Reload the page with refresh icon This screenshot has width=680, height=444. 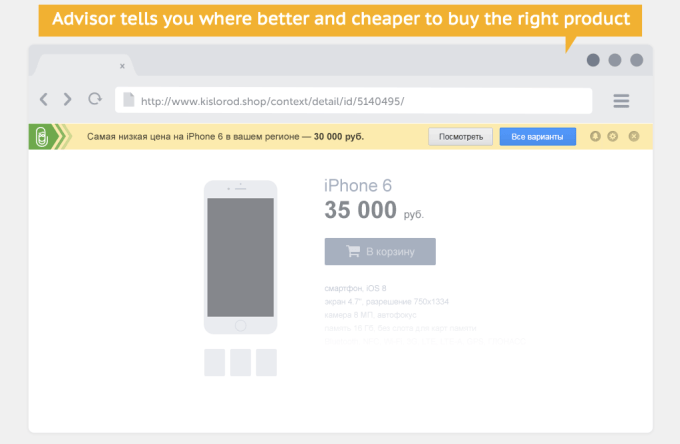pyautogui.click(x=95, y=100)
